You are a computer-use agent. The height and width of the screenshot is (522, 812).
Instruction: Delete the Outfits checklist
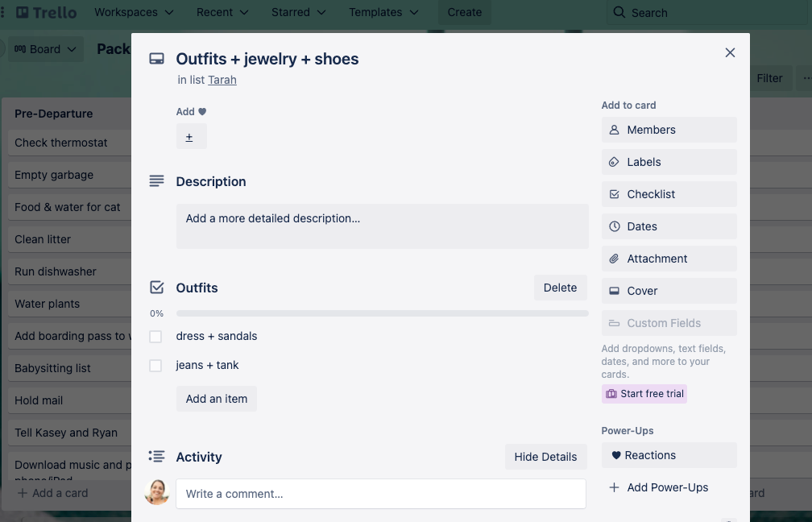coord(560,288)
